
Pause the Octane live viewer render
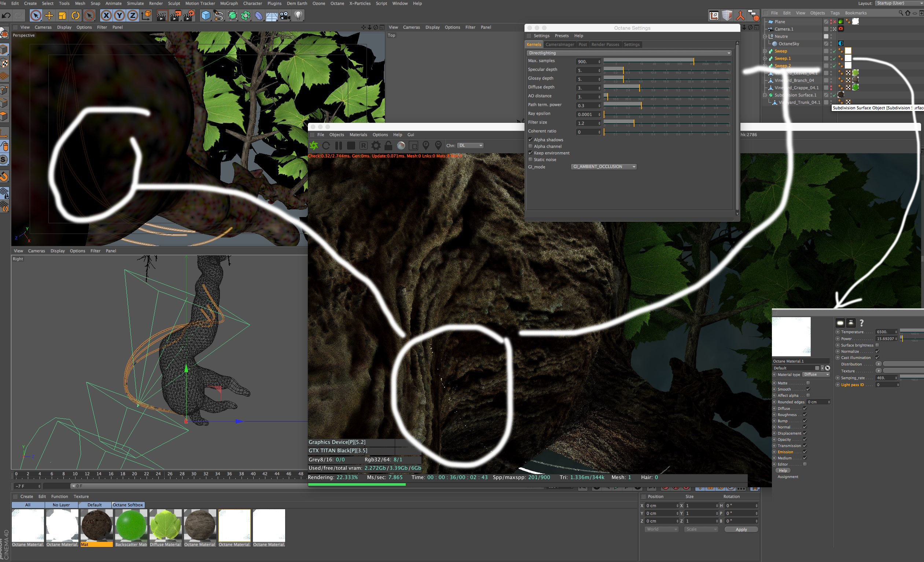click(x=338, y=146)
